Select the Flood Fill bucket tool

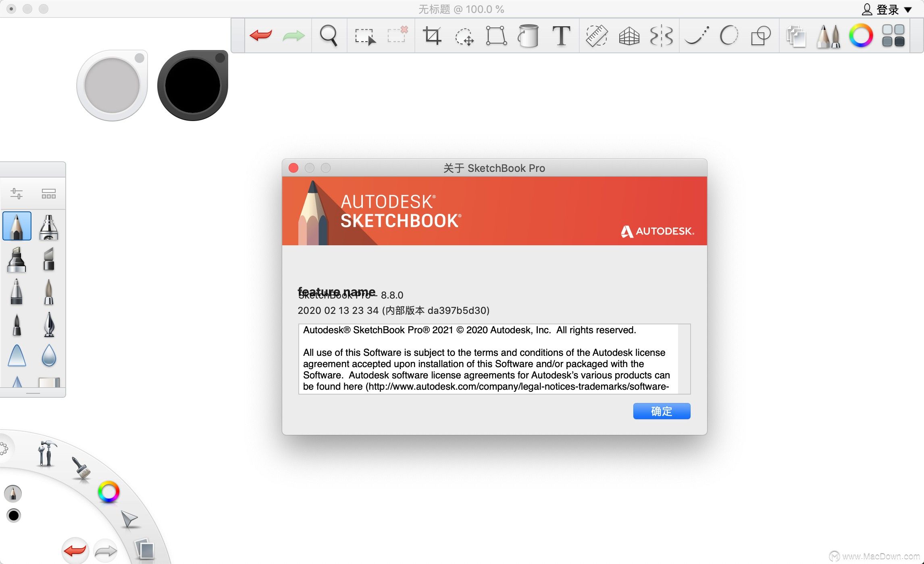pyautogui.click(x=528, y=36)
